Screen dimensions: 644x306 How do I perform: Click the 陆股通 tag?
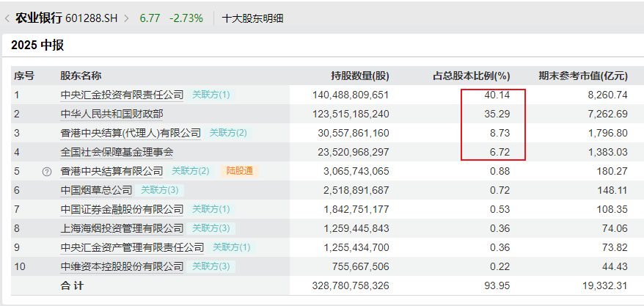point(240,171)
